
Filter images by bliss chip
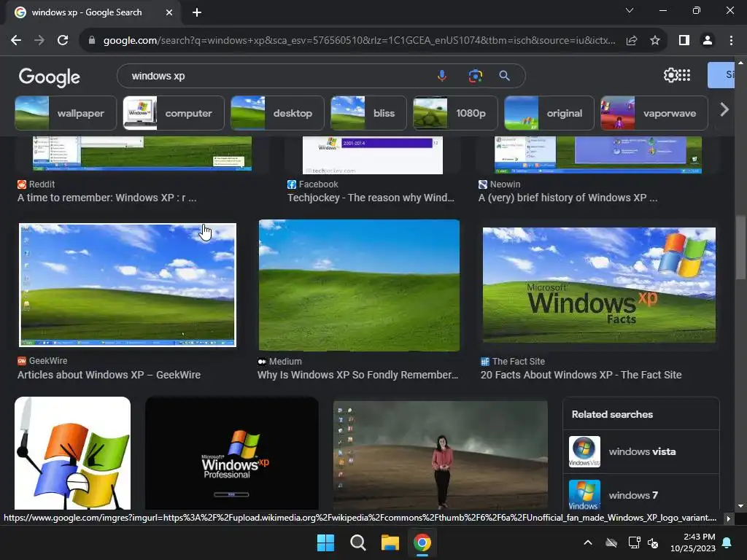tap(368, 113)
